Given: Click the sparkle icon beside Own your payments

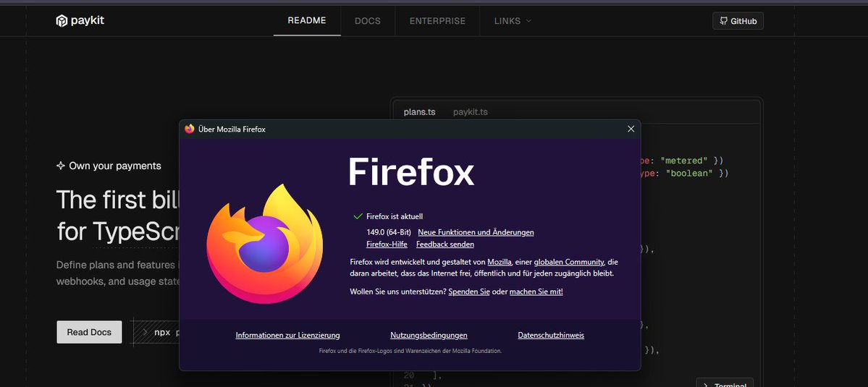Looking at the screenshot, I should point(61,166).
